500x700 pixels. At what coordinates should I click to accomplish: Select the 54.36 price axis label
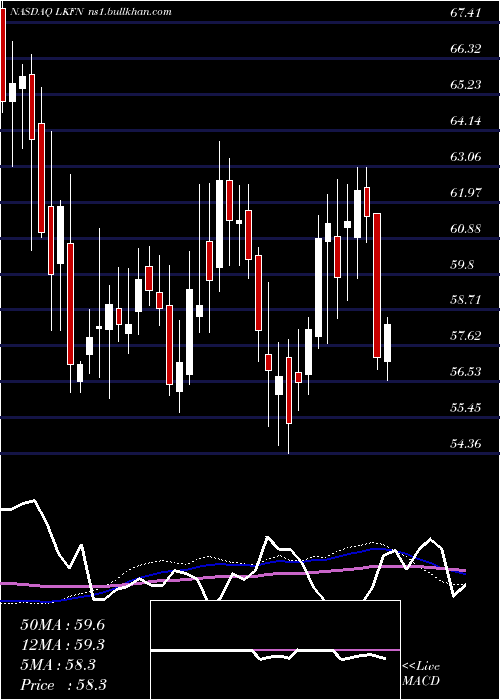(465, 444)
